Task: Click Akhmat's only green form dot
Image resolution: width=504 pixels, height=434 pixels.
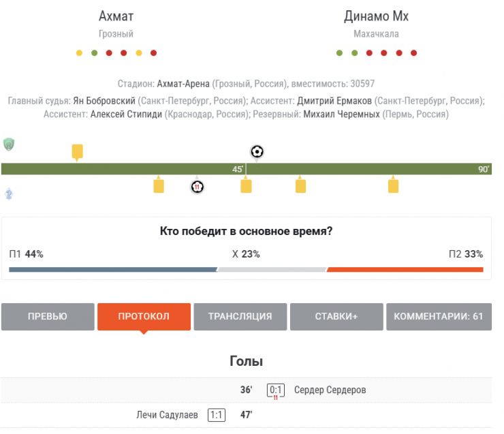Action: (x=94, y=52)
